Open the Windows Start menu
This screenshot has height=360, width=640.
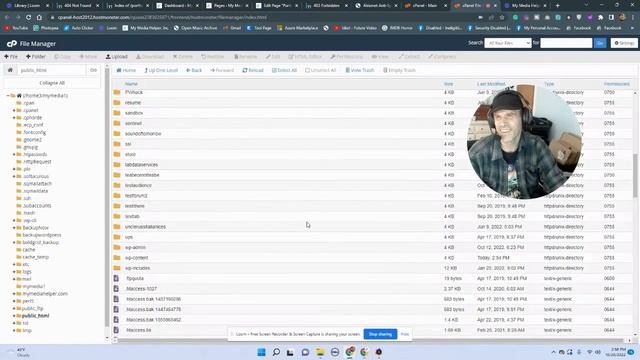coord(261,352)
